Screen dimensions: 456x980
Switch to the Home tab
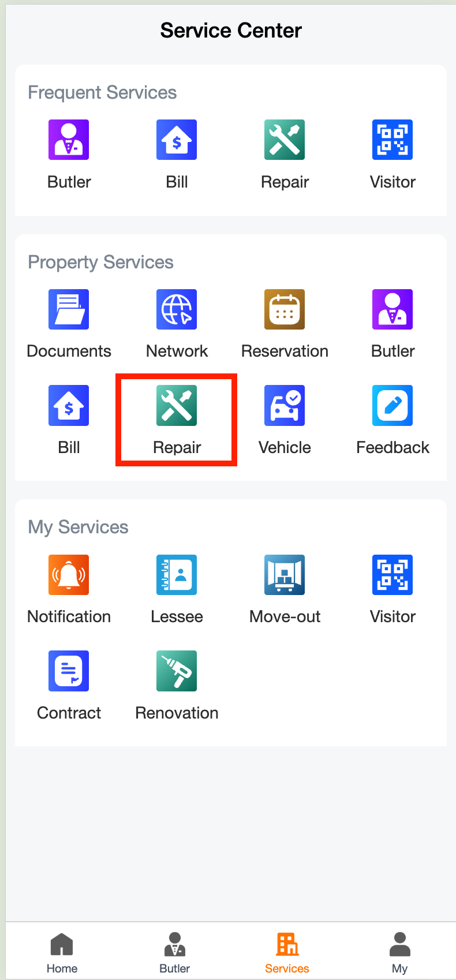pyautogui.click(x=62, y=952)
